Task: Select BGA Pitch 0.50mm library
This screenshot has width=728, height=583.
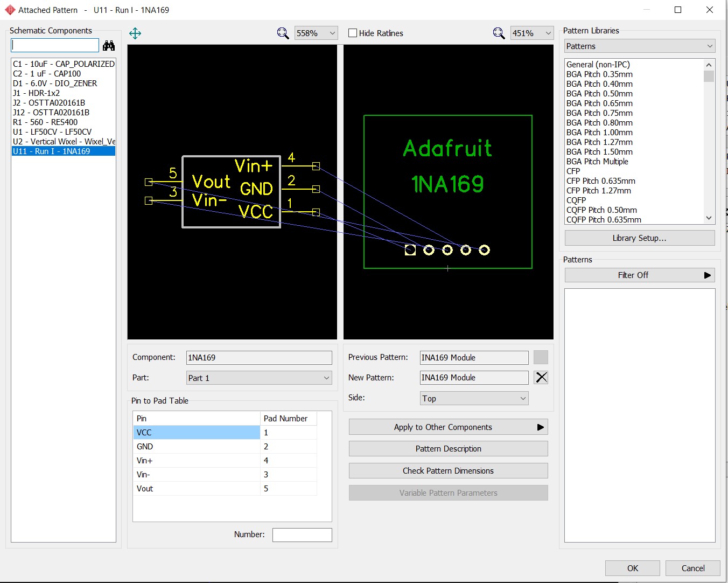Action: point(634,94)
